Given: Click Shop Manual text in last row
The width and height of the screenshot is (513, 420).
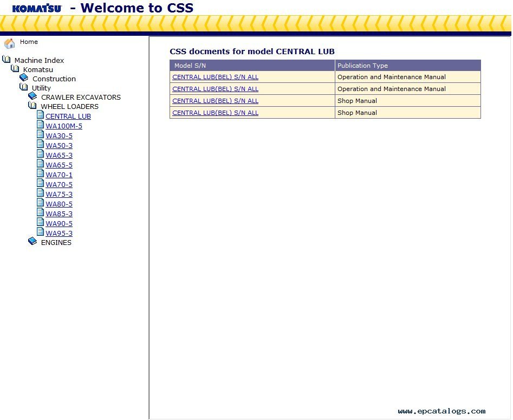Looking at the screenshot, I should coord(358,113).
